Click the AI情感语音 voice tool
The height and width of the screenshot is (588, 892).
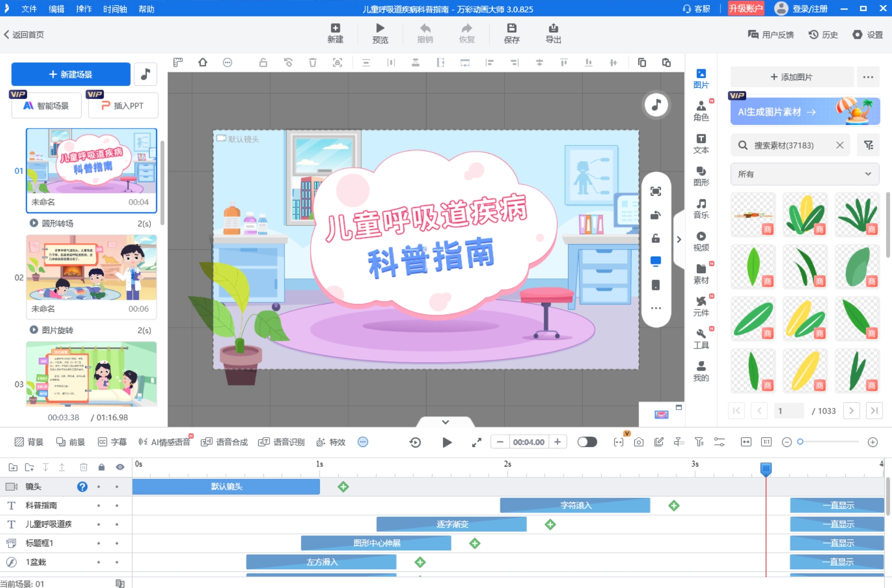[164, 442]
